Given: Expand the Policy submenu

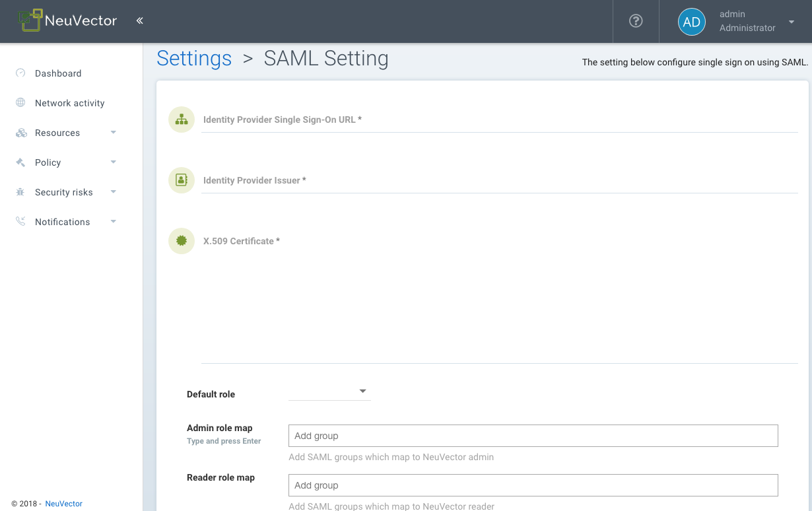Looking at the screenshot, I should [113, 162].
